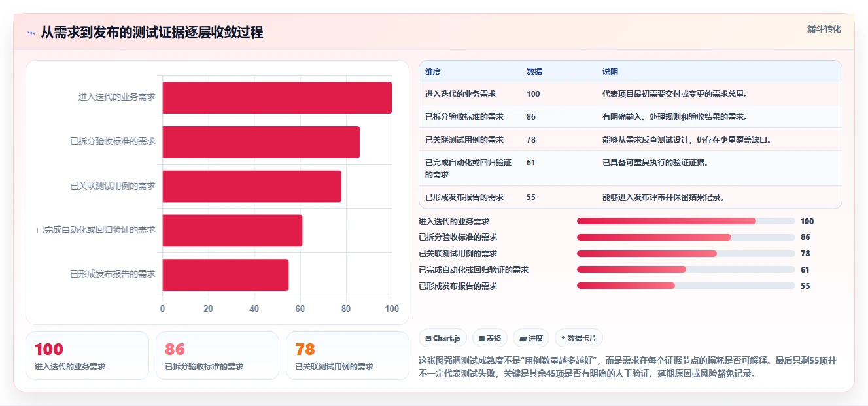This screenshot has height=406, width=868.
Task: Click the 说明 column header
Action: [610, 72]
